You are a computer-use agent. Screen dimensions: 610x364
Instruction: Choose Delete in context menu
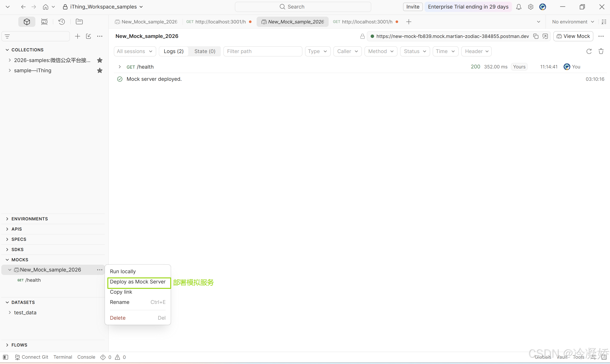pyautogui.click(x=138, y=318)
